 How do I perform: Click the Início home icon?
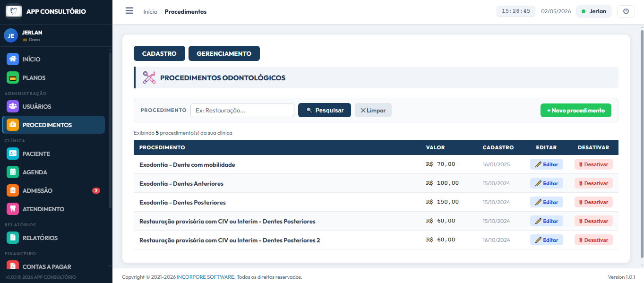coord(13,59)
